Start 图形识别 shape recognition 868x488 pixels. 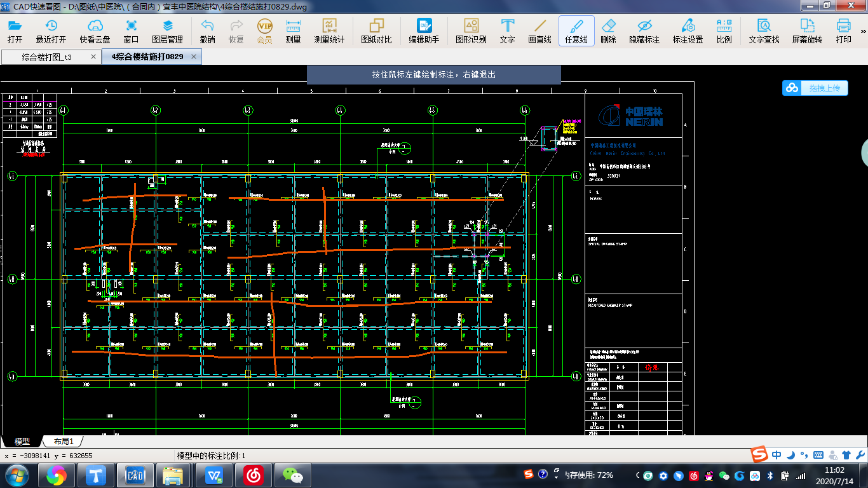click(471, 31)
